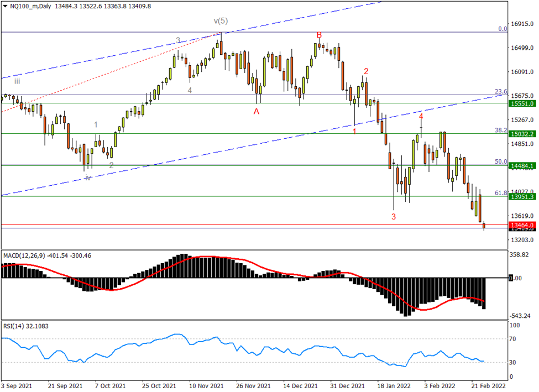Click the red B wave label
Screen dimensions: 539x392
coord(319,35)
